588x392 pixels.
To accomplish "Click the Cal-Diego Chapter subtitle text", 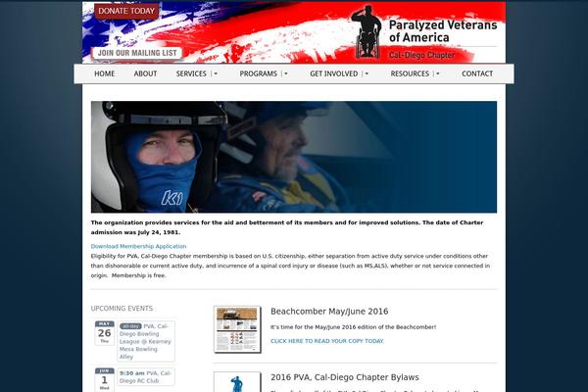I will pos(421,55).
